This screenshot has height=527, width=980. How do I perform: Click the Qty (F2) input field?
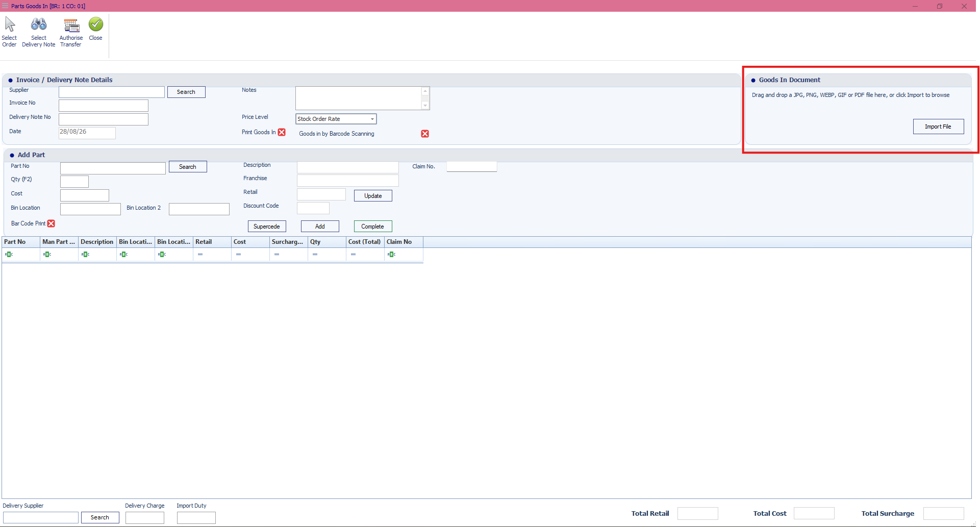click(x=74, y=182)
